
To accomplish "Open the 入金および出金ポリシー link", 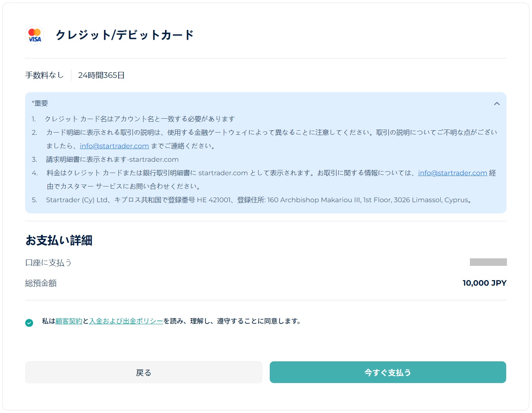I will (x=126, y=321).
